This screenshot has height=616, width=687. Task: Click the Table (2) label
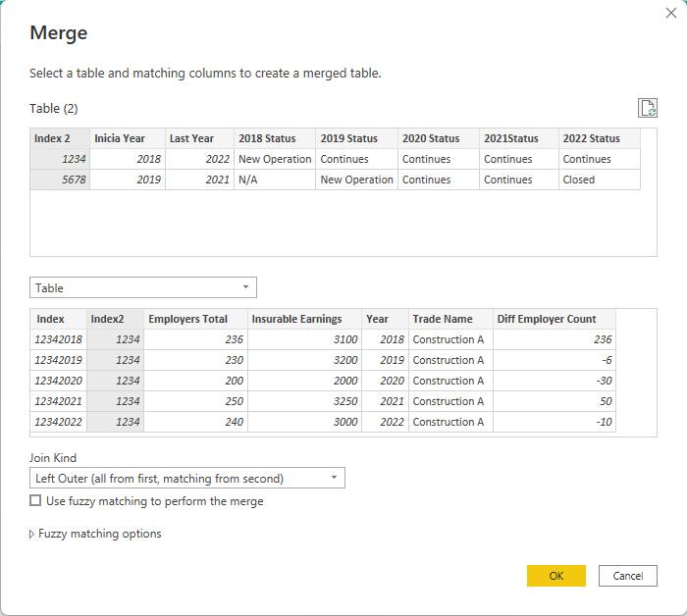pos(53,109)
